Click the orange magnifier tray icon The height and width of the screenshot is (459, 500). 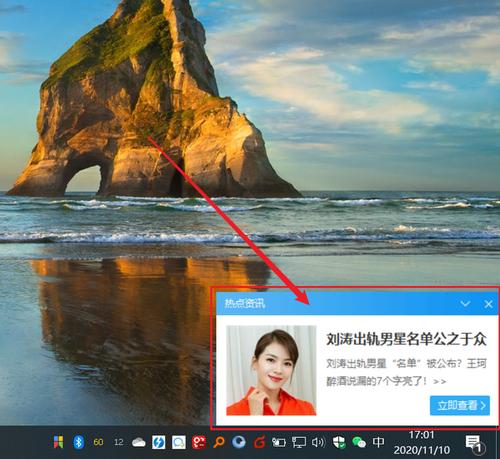click(x=219, y=442)
